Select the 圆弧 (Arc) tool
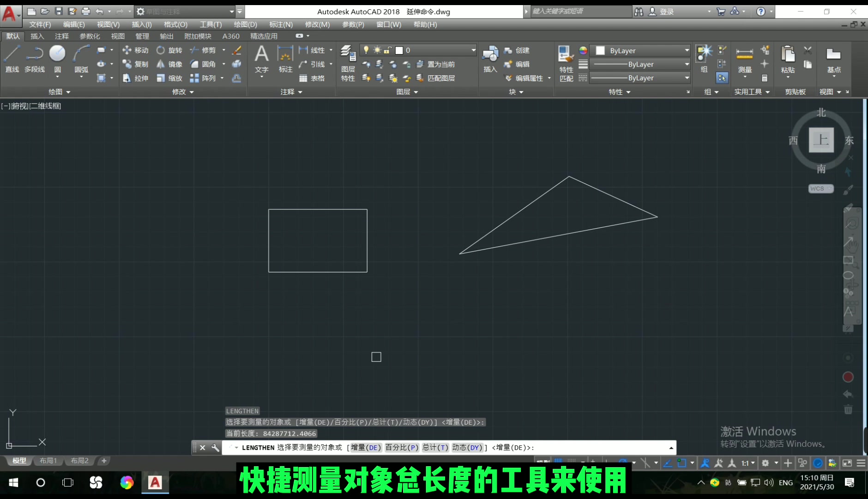868x499 pixels. point(81,59)
